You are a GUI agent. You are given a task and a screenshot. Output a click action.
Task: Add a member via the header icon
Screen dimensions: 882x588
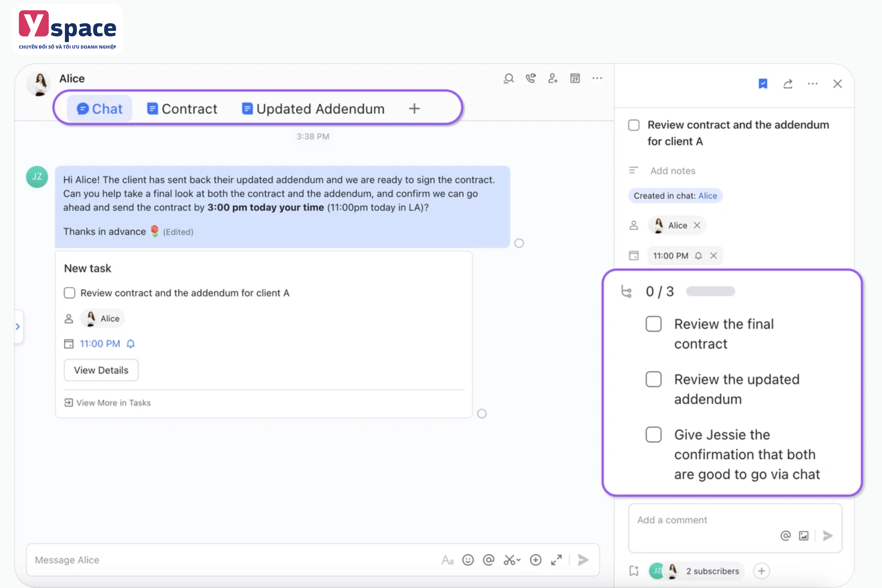point(553,78)
